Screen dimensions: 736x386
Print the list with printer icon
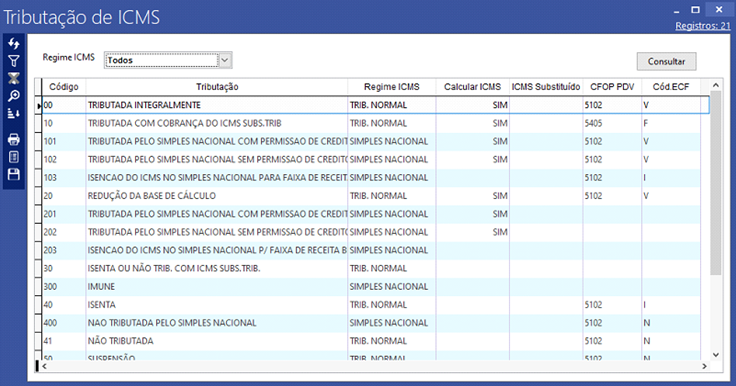(14, 139)
